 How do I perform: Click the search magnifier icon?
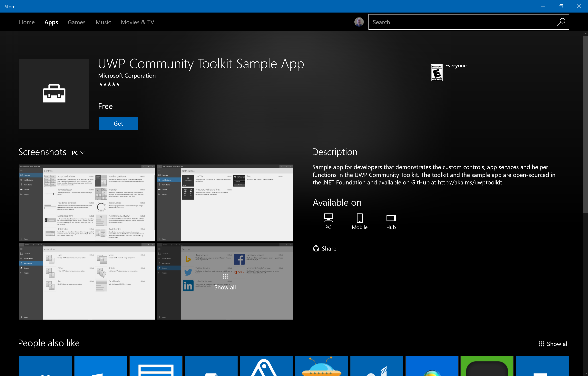point(561,22)
